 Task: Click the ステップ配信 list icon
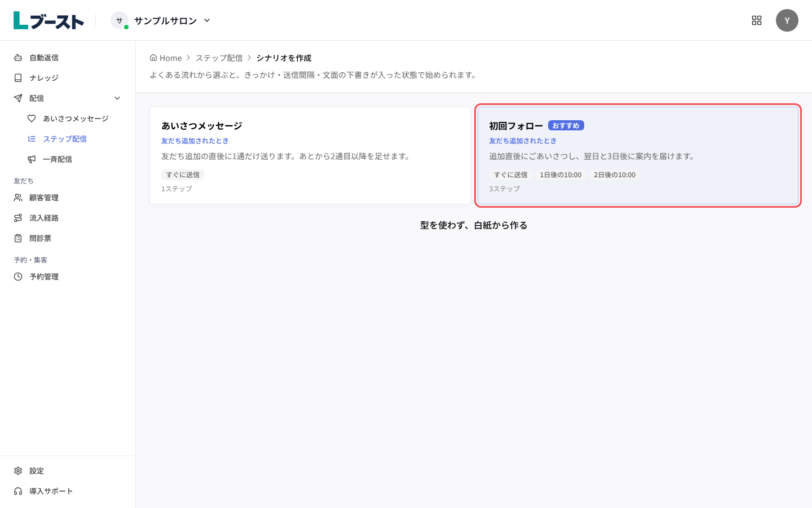32,139
